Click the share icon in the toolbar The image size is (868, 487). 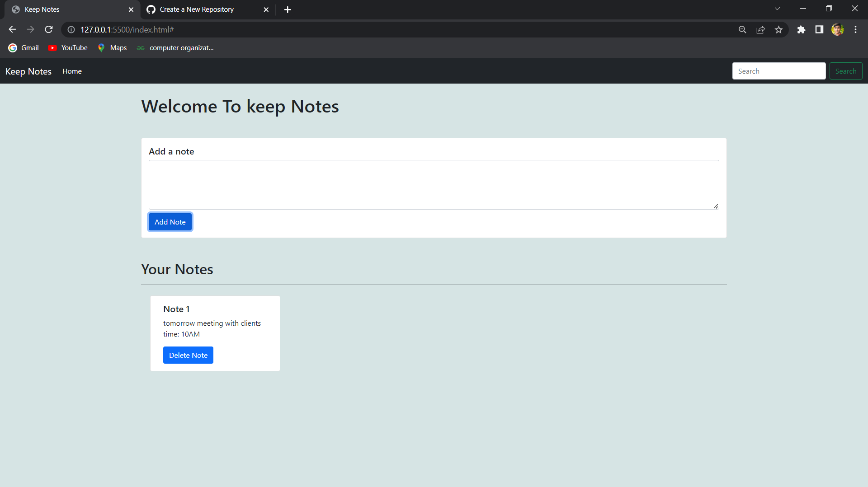761,29
